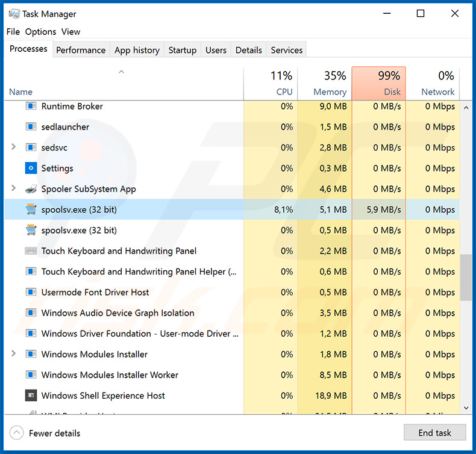Click the 5,9 MB/s disk value
Viewport: 476px width, 454px height.
[x=384, y=210]
